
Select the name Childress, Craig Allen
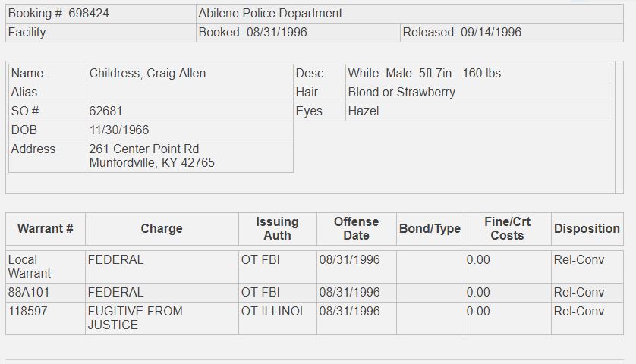point(147,74)
